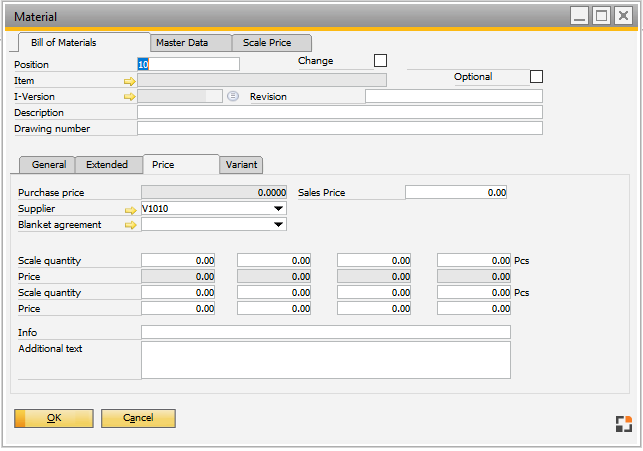This screenshot has height=451, width=643.
Task: Focus the Additional text box
Action: [x=325, y=360]
